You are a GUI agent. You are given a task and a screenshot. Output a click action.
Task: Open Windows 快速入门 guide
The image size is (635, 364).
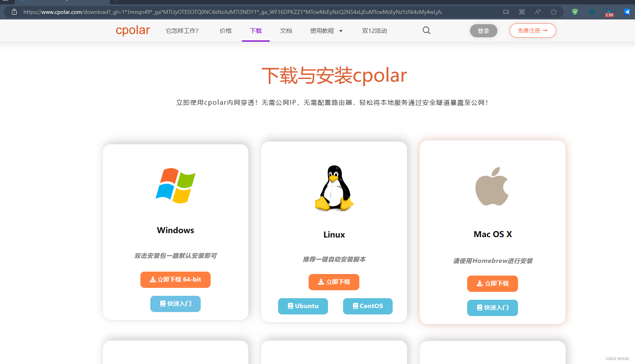click(x=175, y=304)
